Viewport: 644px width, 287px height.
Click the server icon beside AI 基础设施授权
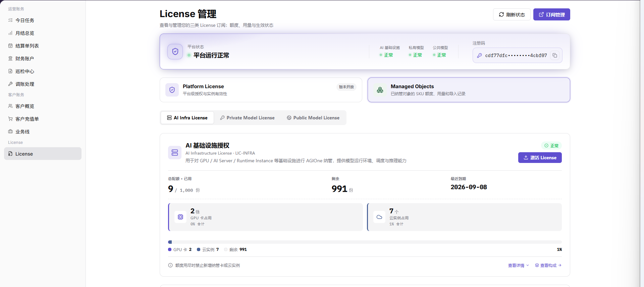coord(175,153)
